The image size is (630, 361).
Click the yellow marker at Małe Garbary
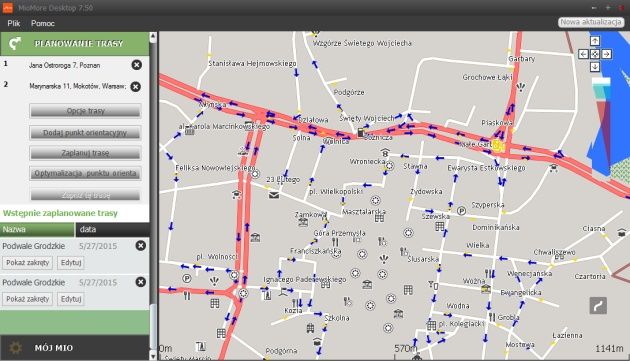tap(498, 146)
